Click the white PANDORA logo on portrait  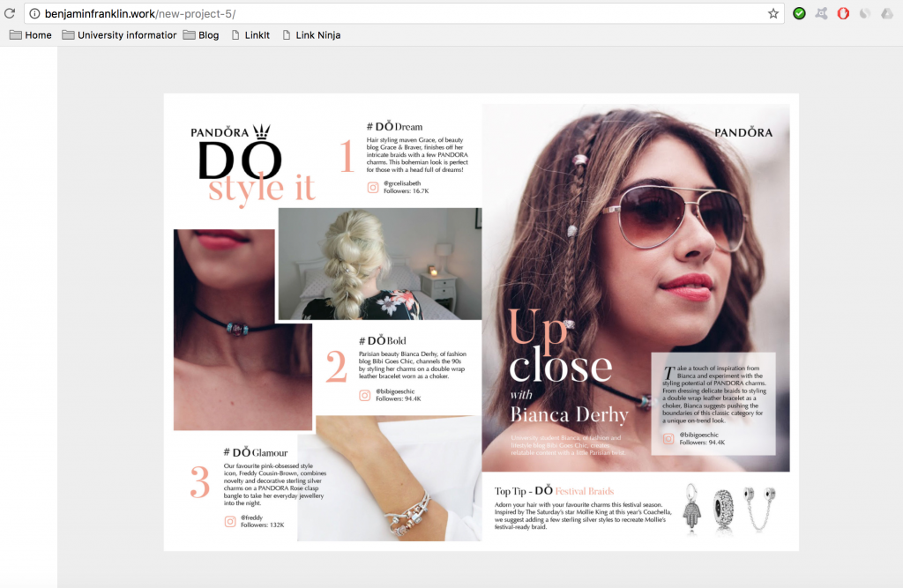pos(743,132)
